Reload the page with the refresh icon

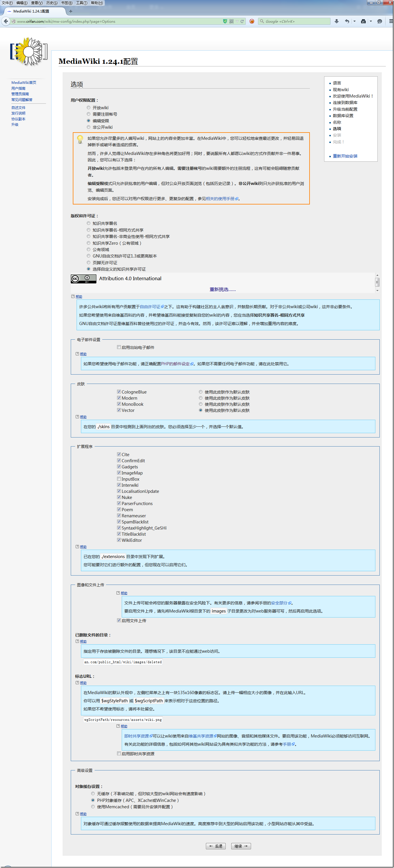click(x=242, y=21)
